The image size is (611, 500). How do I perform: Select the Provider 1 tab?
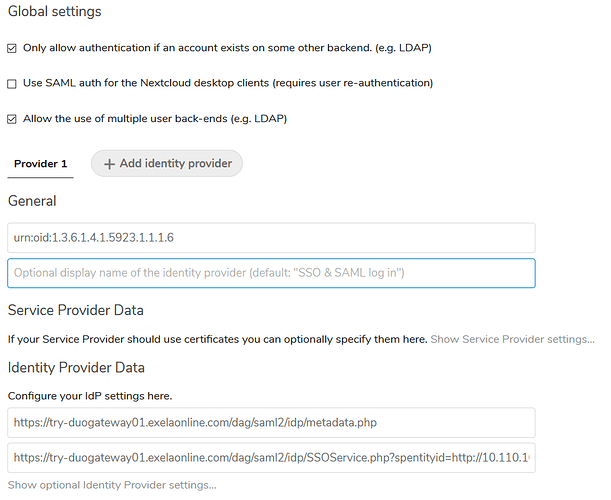(41, 164)
